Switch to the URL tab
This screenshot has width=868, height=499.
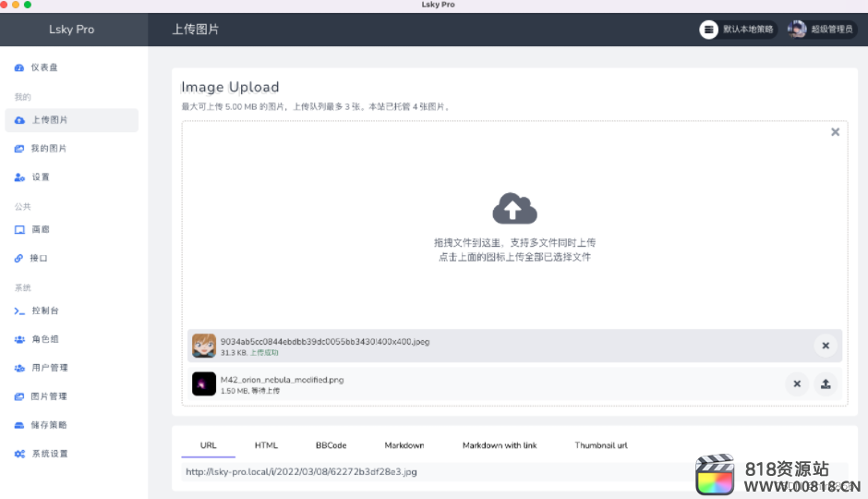coord(208,445)
